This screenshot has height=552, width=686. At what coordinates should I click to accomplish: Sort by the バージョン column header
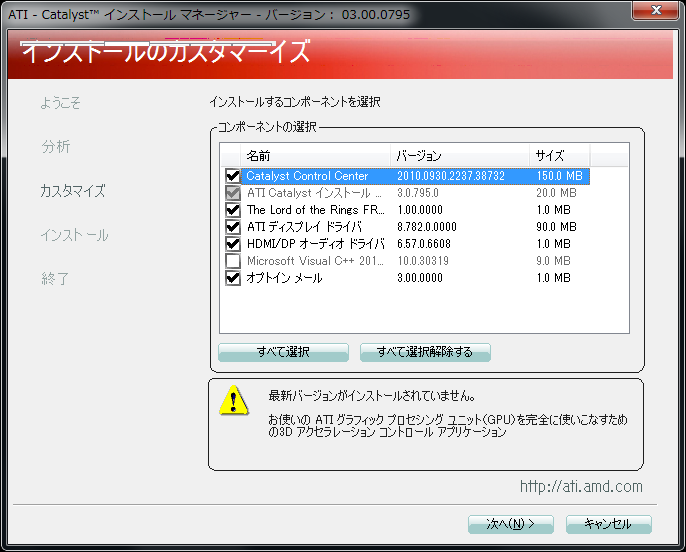point(460,156)
